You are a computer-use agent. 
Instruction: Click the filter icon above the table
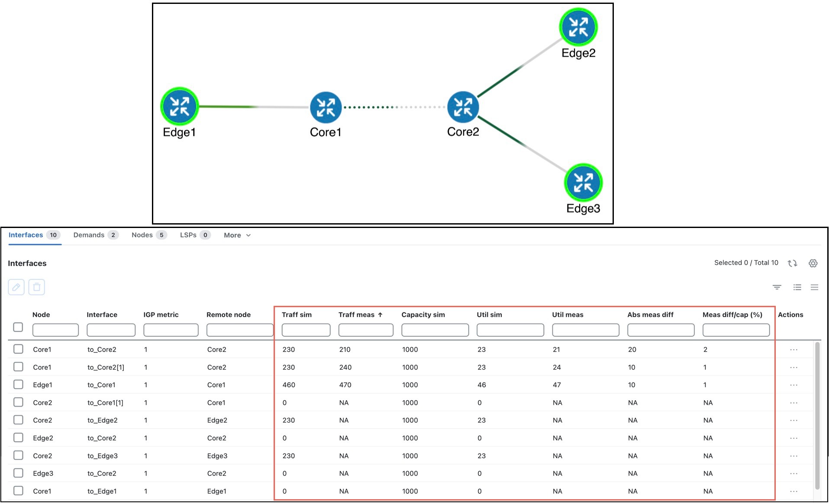[777, 287]
